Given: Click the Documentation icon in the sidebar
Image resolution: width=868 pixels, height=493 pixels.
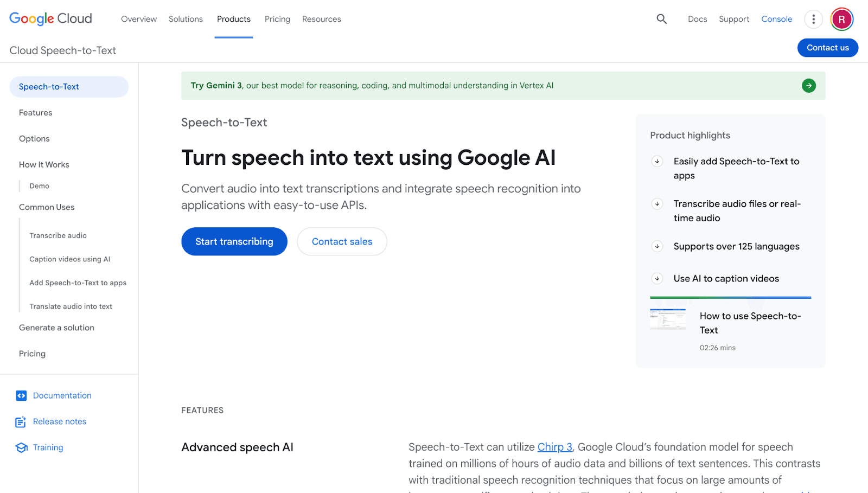Looking at the screenshot, I should coord(21,395).
